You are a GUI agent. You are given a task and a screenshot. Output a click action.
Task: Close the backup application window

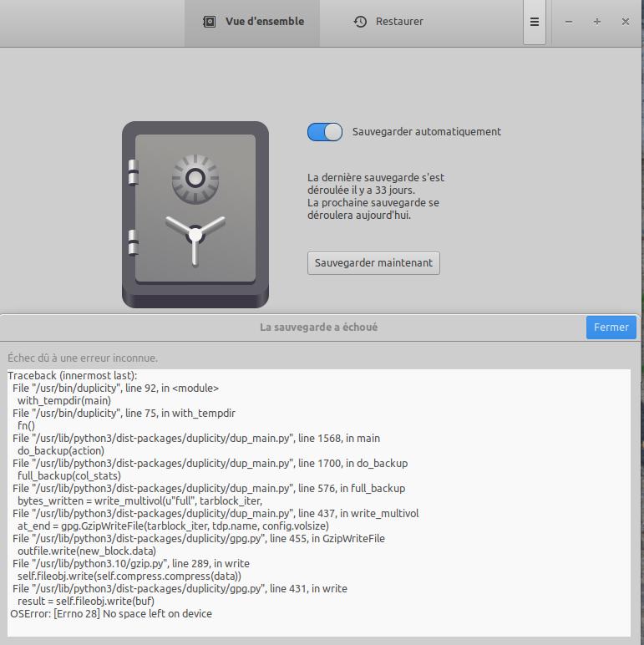click(x=626, y=22)
